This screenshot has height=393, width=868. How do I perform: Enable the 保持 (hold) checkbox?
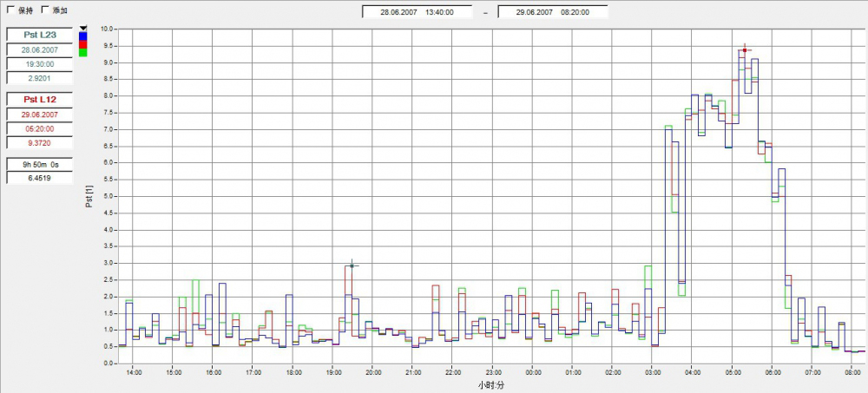pyautogui.click(x=10, y=10)
